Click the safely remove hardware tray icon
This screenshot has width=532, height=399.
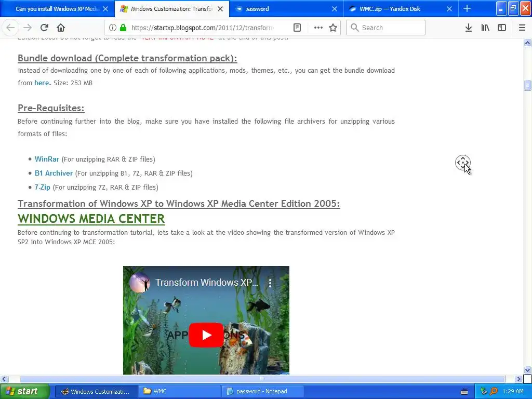[484, 392]
